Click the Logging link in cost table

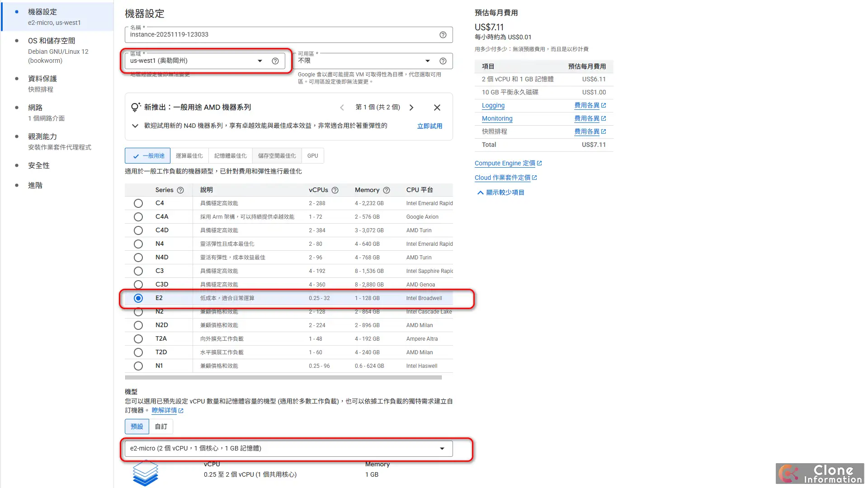pos(493,105)
